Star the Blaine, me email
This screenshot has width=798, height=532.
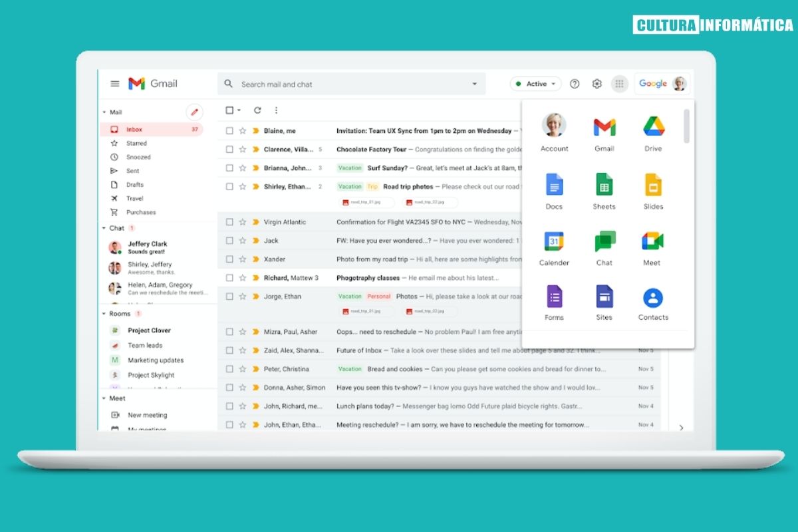(x=243, y=131)
